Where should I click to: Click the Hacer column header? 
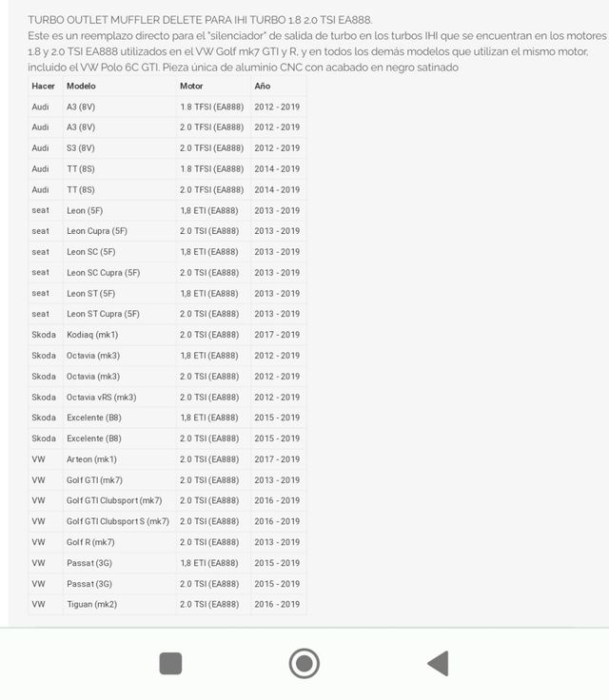coord(44,86)
